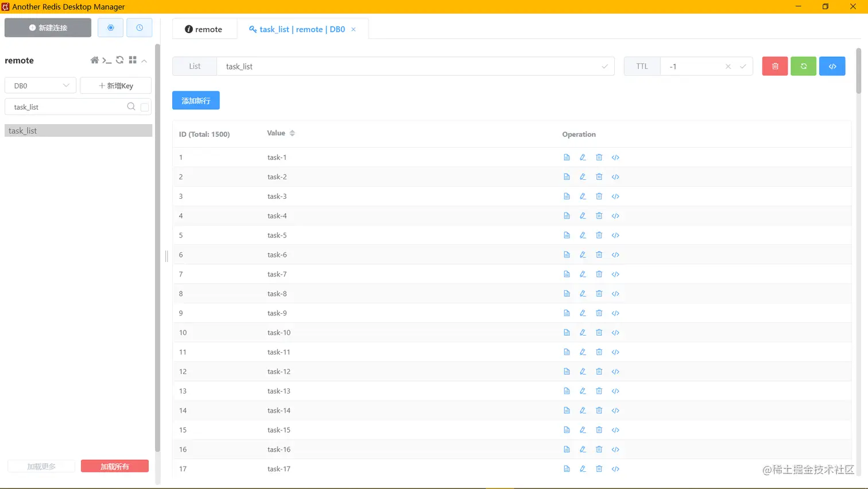Open the console terminal icon for remote
868x489 pixels.
coord(107,60)
